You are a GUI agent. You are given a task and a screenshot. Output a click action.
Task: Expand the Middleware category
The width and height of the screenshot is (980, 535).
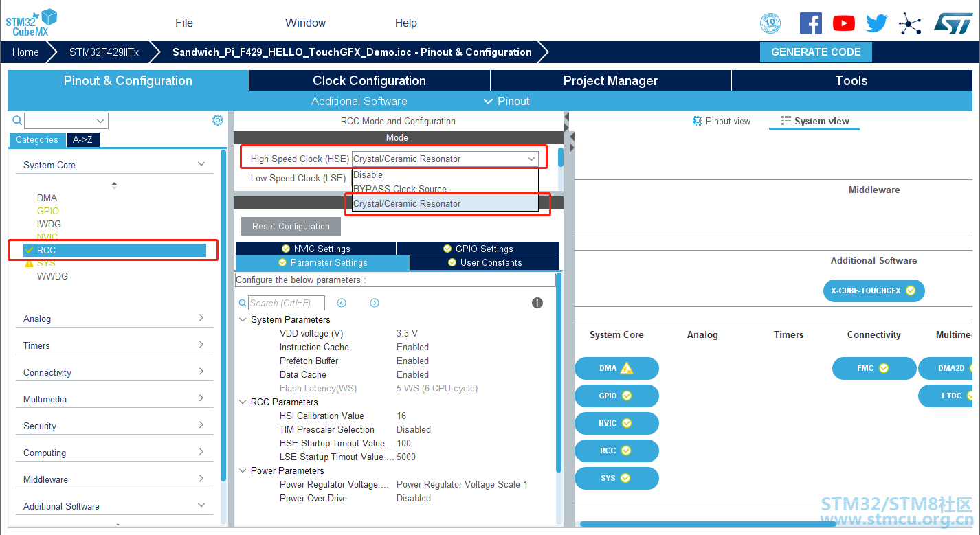(201, 479)
